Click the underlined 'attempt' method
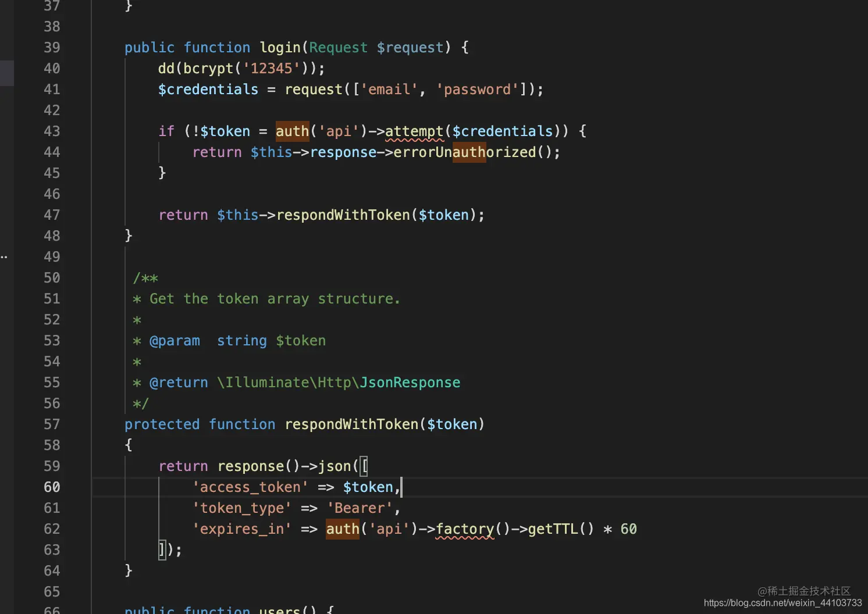The width and height of the screenshot is (868, 614). click(x=414, y=131)
